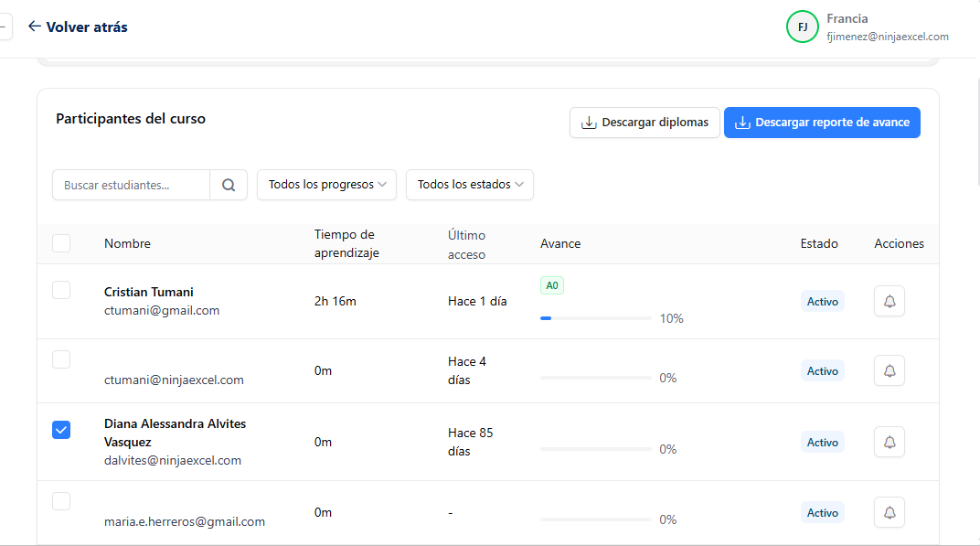Viewport: 980px width, 546px height.
Task: Click the Último acceso column header
Action: [467, 244]
